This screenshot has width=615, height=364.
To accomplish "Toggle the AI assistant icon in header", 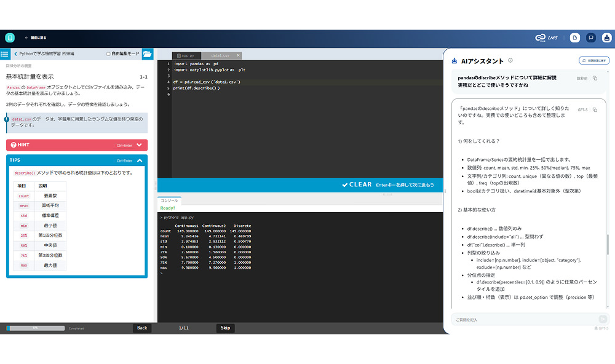I will [606, 38].
